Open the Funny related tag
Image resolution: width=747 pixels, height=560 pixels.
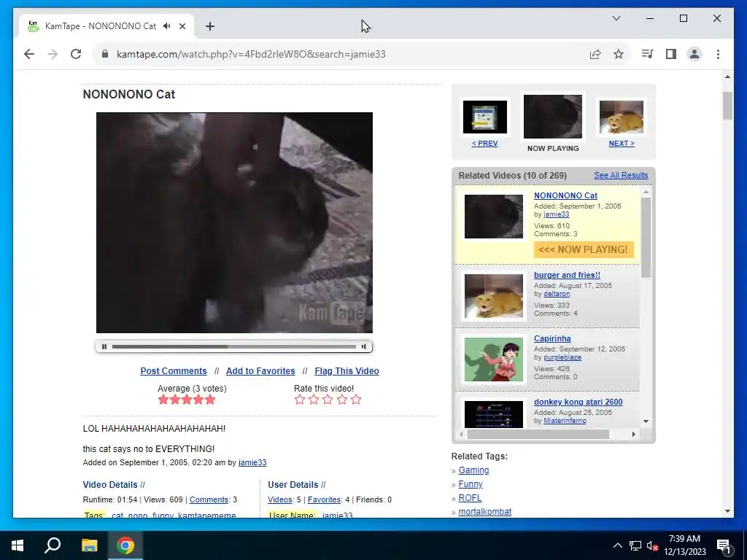pyautogui.click(x=471, y=484)
